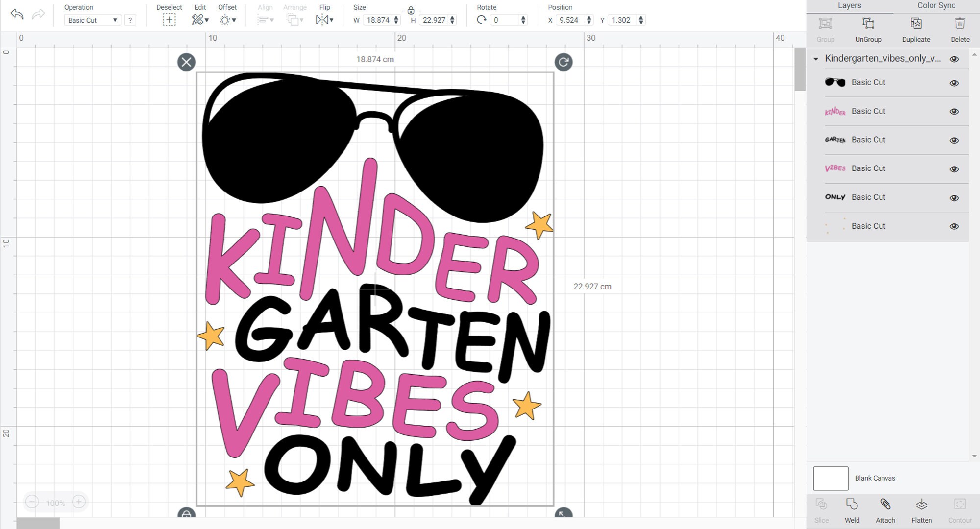Screen dimensions: 980x529
Task: Select the ONLY layer row
Action: [x=887, y=198]
